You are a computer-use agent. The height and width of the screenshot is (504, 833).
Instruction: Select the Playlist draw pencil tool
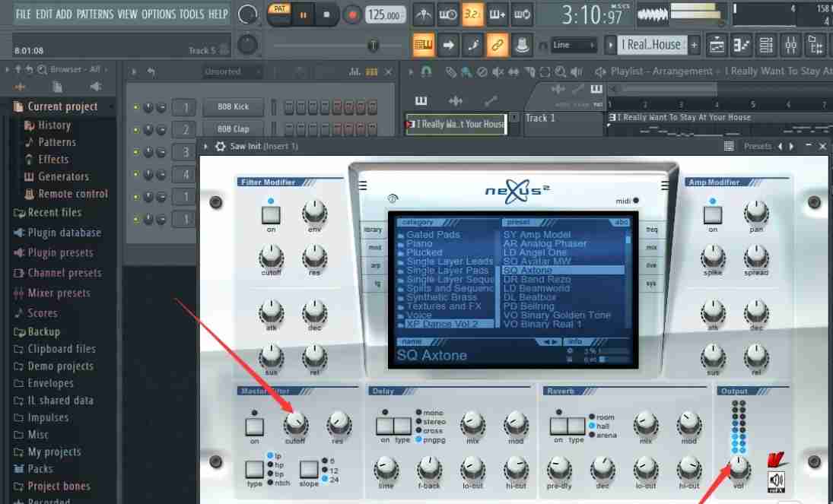450,71
